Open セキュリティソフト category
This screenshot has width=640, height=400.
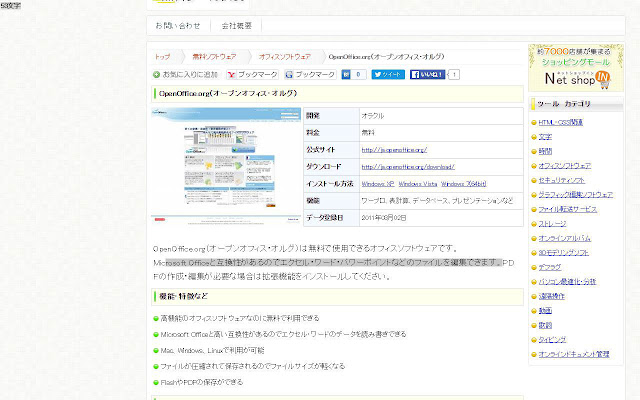(x=561, y=180)
